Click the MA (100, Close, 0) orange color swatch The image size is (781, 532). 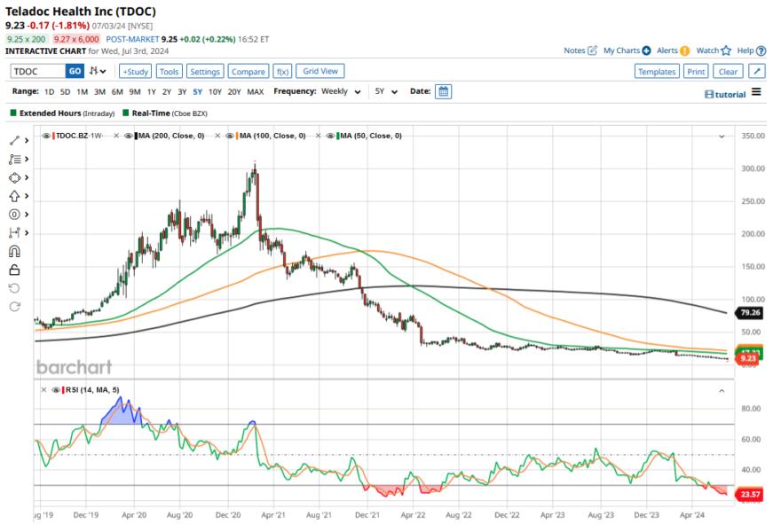point(237,136)
